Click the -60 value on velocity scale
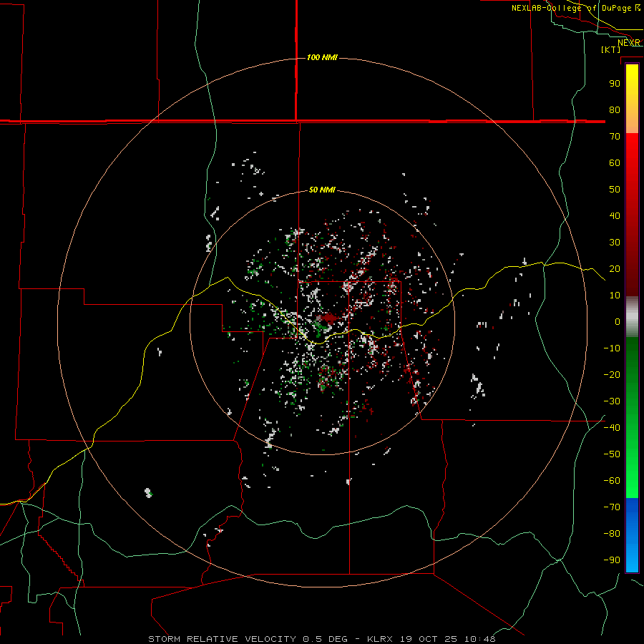Image resolution: width=644 pixels, height=644 pixels. [612, 481]
